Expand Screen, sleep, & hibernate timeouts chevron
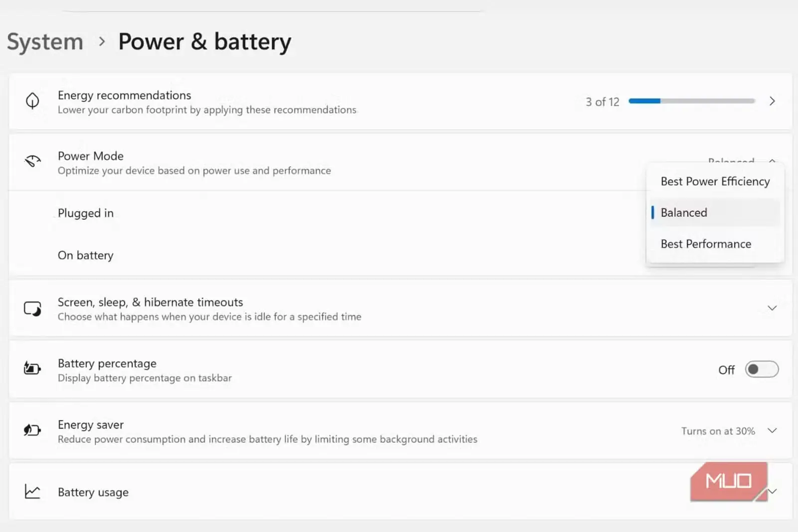Image resolution: width=798 pixels, height=532 pixels. click(772, 308)
